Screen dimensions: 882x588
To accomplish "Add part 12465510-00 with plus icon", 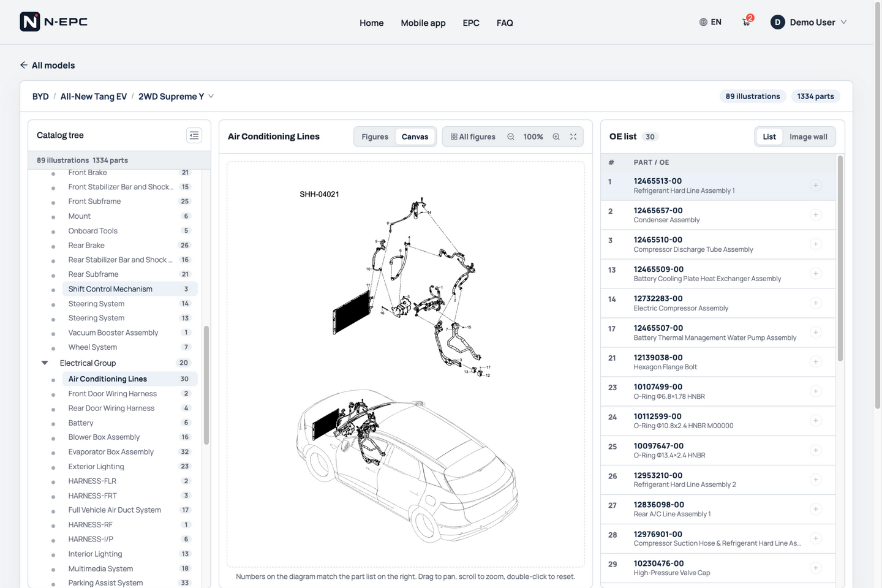I will point(816,244).
